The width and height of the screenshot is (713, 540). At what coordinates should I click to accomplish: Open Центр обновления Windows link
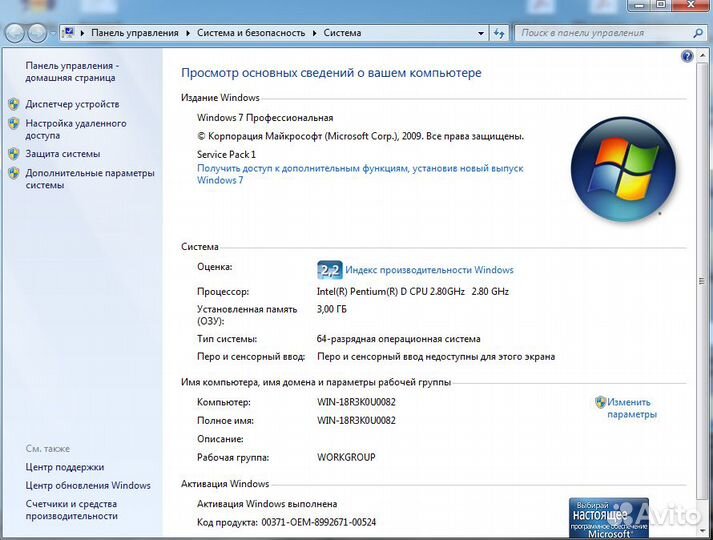(88, 485)
